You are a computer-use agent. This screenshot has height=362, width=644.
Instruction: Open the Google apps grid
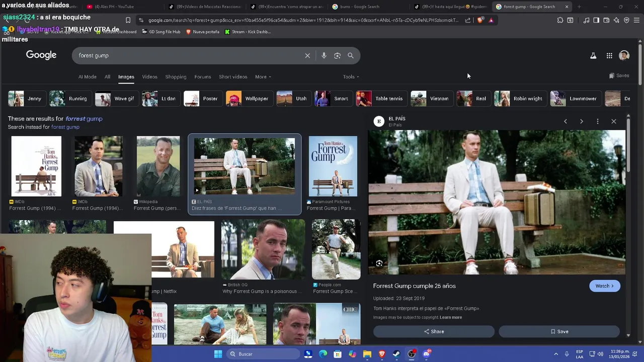pos(609,56)
